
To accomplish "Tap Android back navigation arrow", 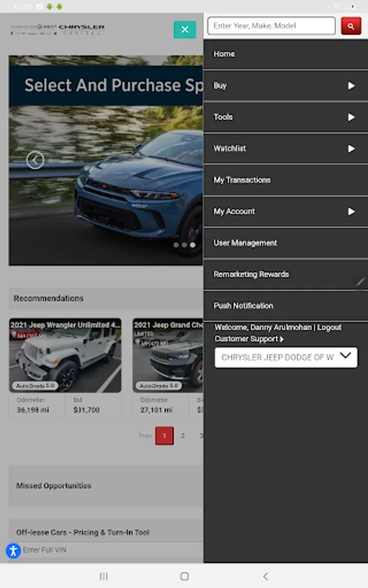I will 265,576.
